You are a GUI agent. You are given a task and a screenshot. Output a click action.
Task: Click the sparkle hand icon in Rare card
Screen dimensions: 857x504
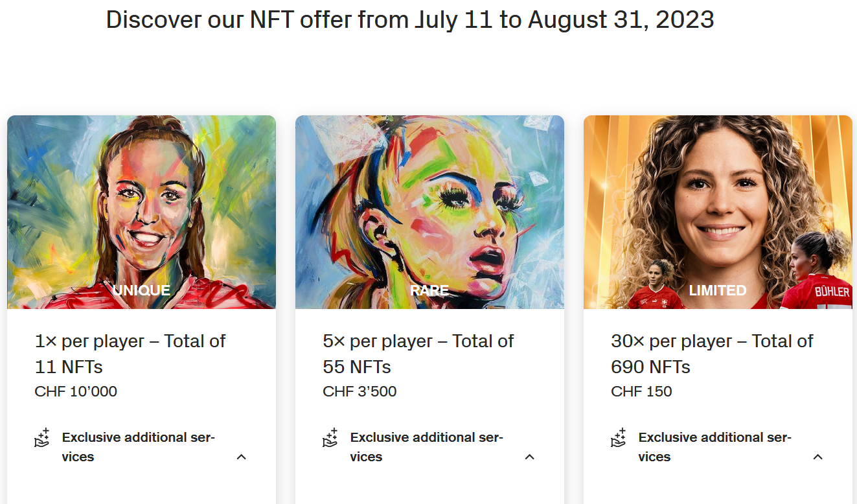click(330, 438)
